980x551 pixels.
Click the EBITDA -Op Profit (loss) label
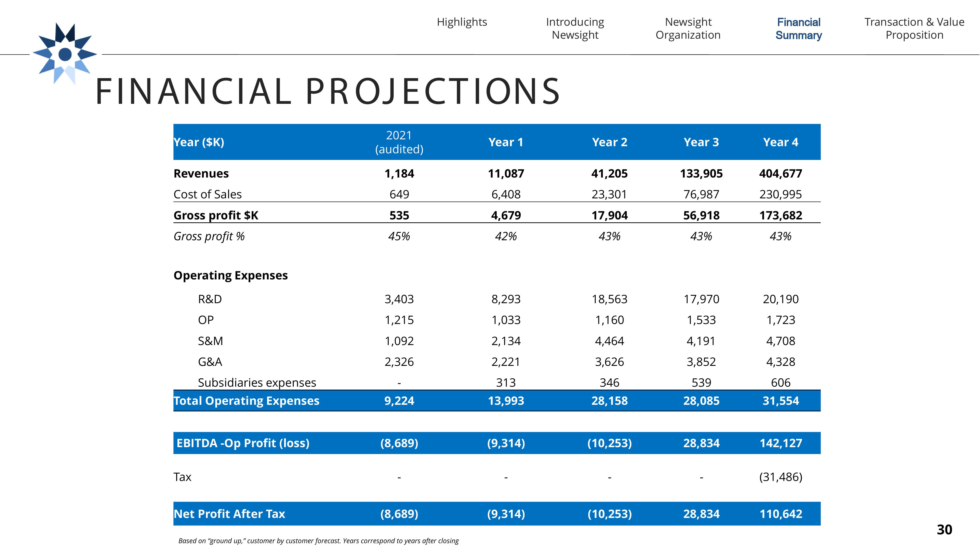[x=243, y=443]
